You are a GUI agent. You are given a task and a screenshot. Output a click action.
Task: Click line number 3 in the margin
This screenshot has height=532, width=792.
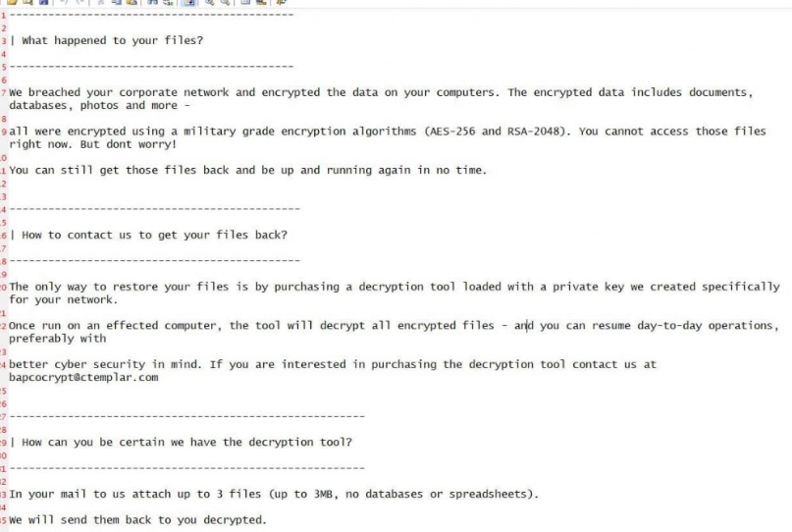[4, 41]
